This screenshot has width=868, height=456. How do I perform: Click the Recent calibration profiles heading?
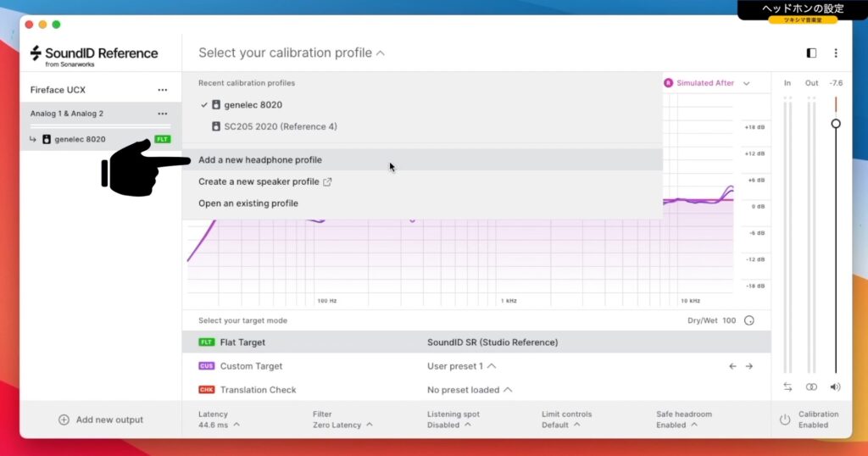pyautogui.click(x=247, y=83)
